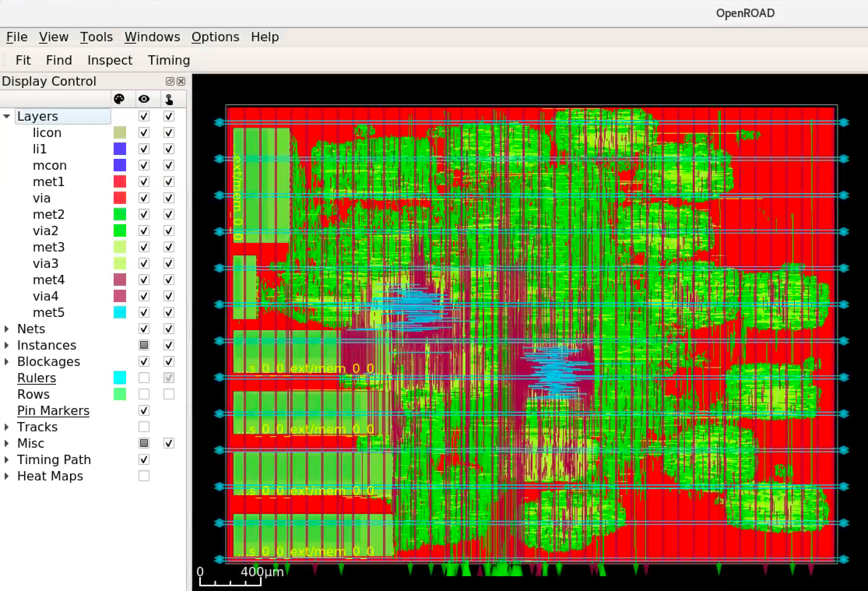Click the right-edge met5 pin marker at top
Viewport: 868px width, 591px height.
[x=843, y=123]
